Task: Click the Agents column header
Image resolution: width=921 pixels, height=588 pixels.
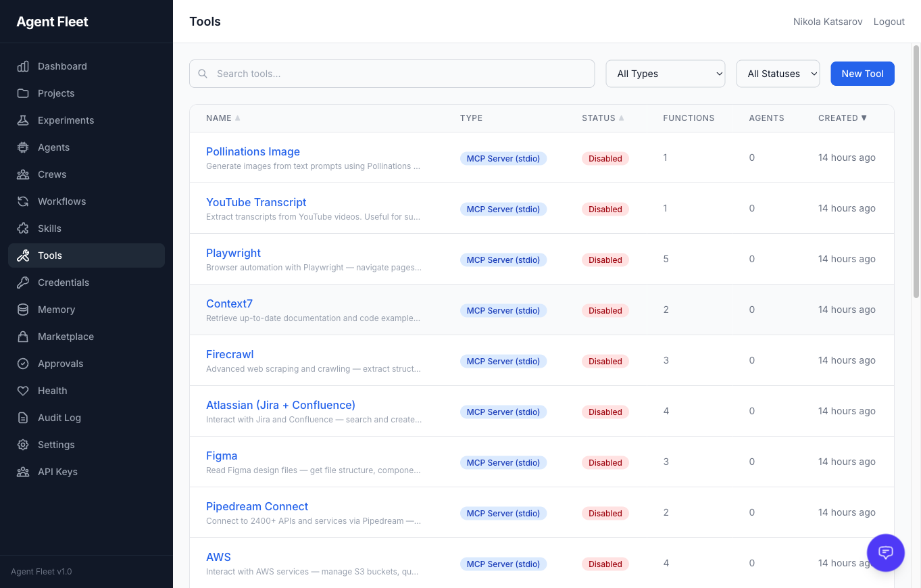Action: [x=766, y=118]
